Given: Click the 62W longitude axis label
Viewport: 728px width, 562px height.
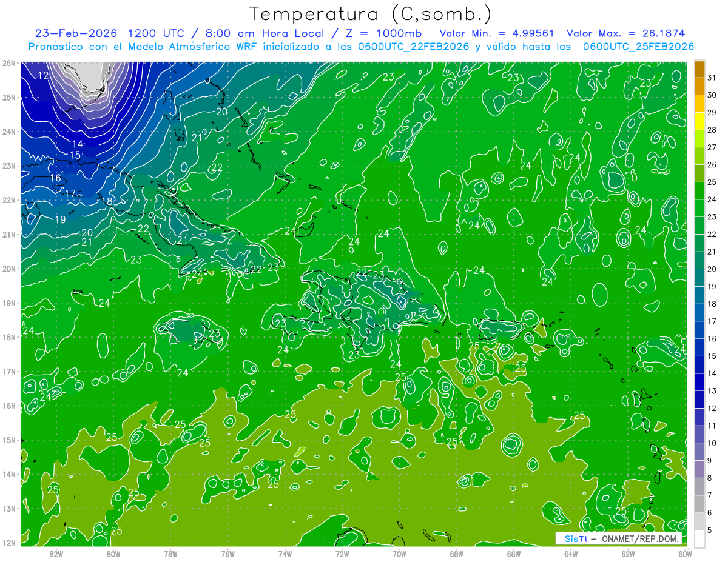Looking at the screenshot, I should 628,553.
